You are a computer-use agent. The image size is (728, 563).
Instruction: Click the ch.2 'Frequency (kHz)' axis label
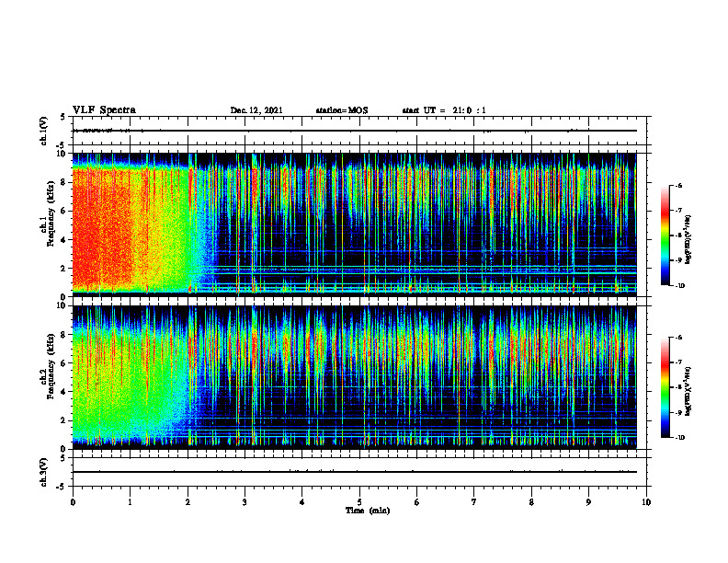coord(51,366)
